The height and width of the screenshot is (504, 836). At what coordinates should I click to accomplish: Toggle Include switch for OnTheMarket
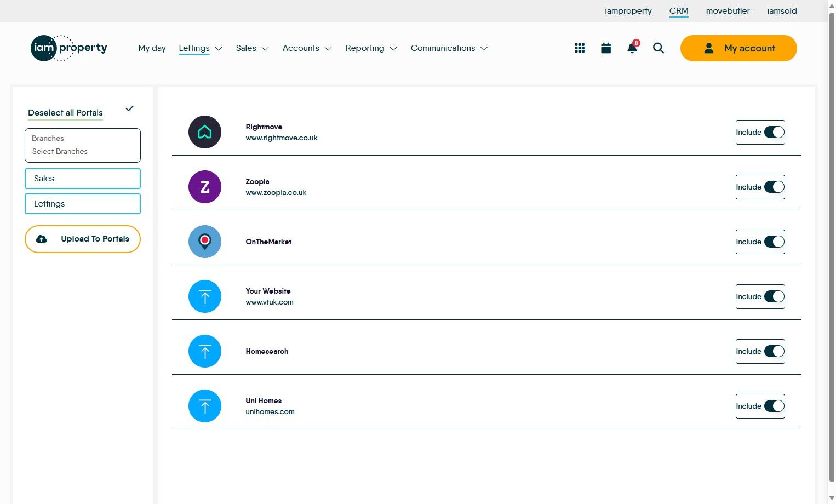774,242
